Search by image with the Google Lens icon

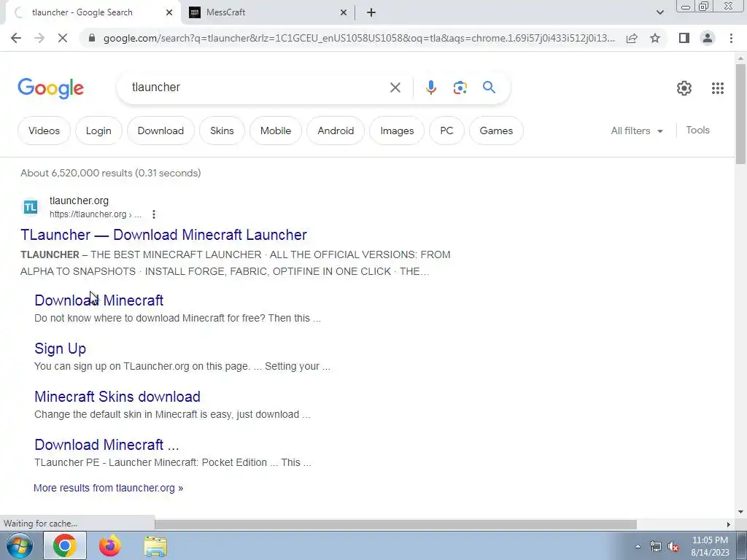click(x=460, y=87)
